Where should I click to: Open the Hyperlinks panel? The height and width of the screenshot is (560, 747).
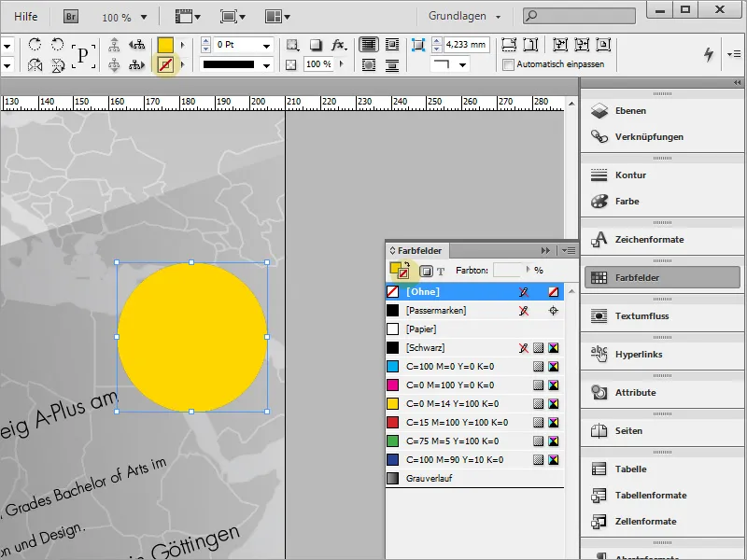(x=662, y=355)
